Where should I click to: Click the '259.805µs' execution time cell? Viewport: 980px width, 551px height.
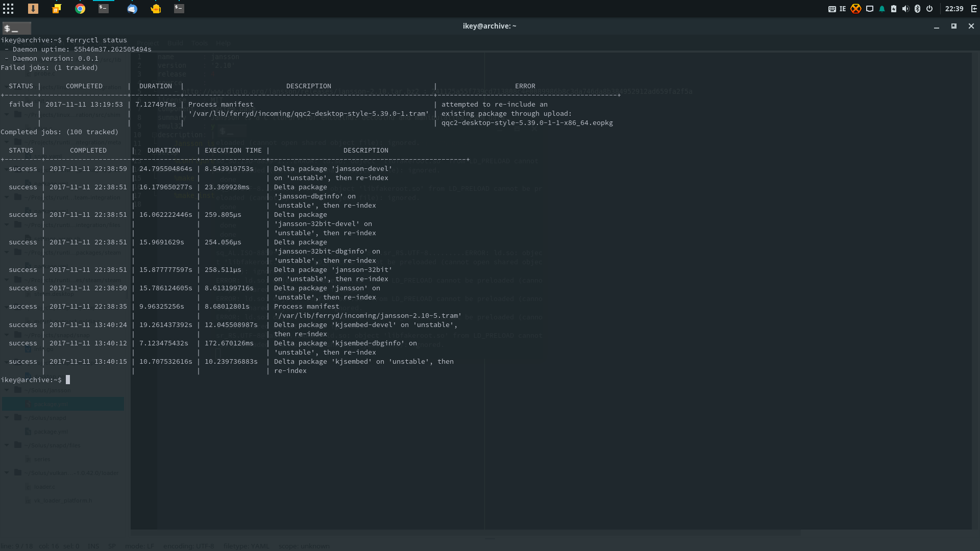click(x=223, y=215)
